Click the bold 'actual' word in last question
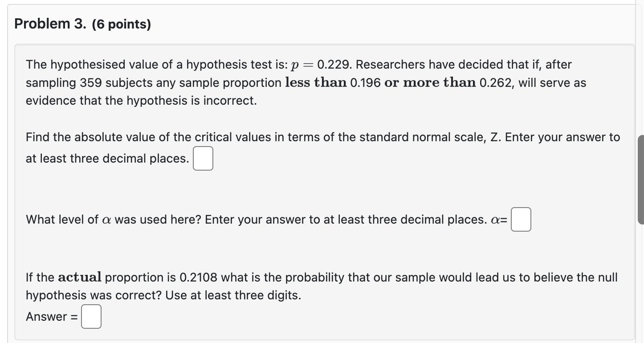Image resolution: width=644 pixels, height=343 pixels. pos(83,277)
